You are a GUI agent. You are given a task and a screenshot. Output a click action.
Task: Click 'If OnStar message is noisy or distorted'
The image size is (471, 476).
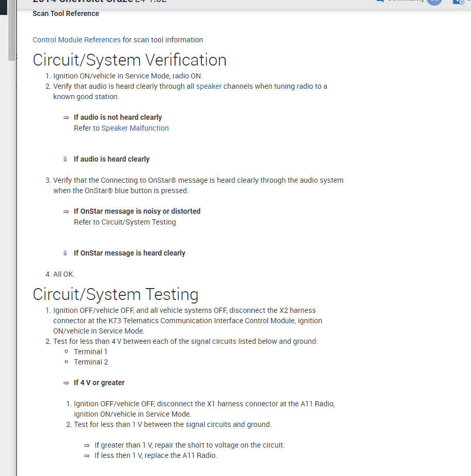pos(137,211)
